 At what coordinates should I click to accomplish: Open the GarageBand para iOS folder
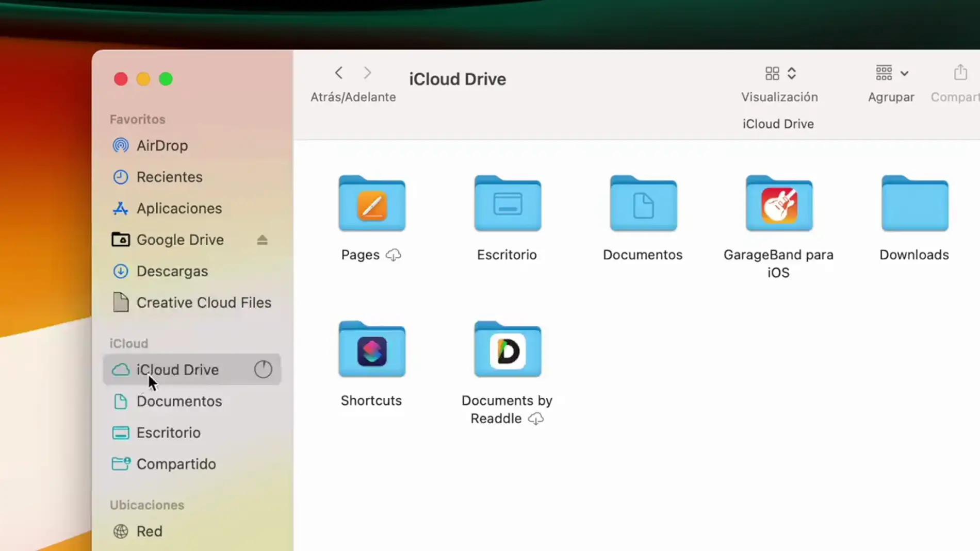point(778,204)
